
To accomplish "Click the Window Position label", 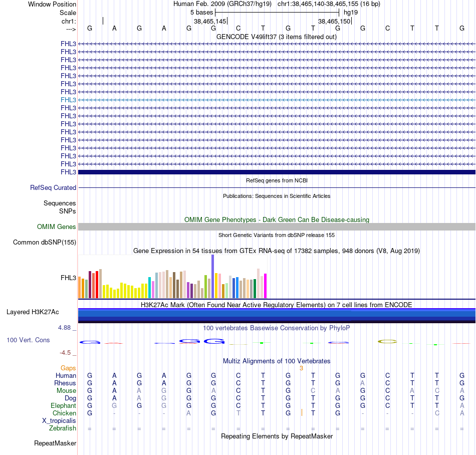I will click(52, 4).
